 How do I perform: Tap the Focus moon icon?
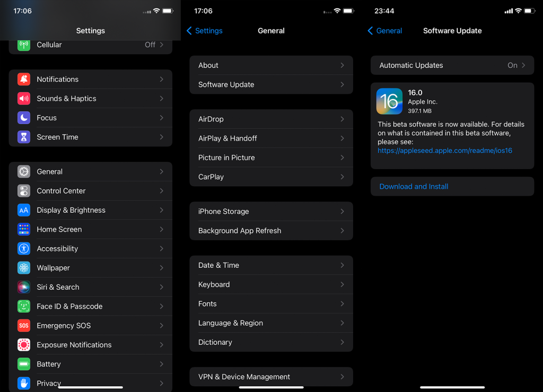tap(23, 118)
